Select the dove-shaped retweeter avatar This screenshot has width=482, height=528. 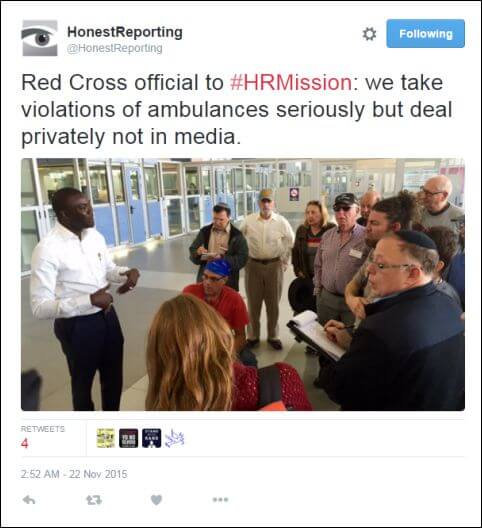point(174,438)
